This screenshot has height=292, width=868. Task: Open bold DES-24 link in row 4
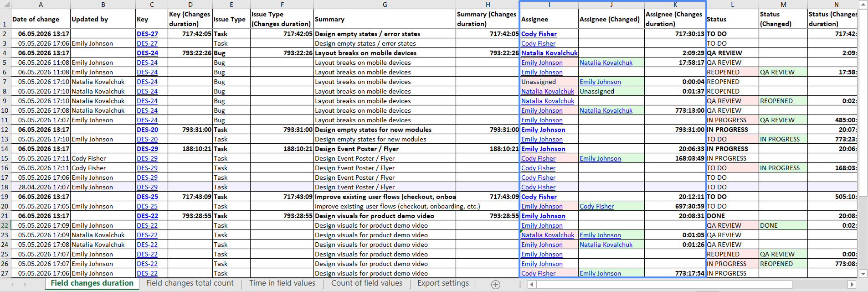[147, 53]
